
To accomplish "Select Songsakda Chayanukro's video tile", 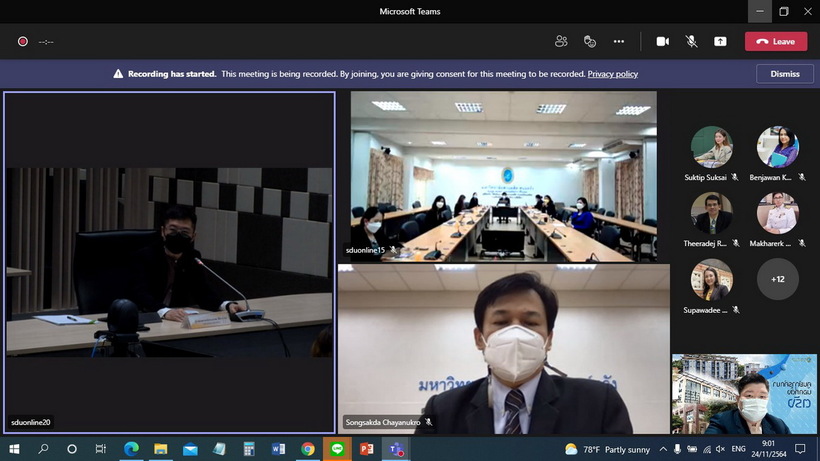I will [x=504, y=349].
